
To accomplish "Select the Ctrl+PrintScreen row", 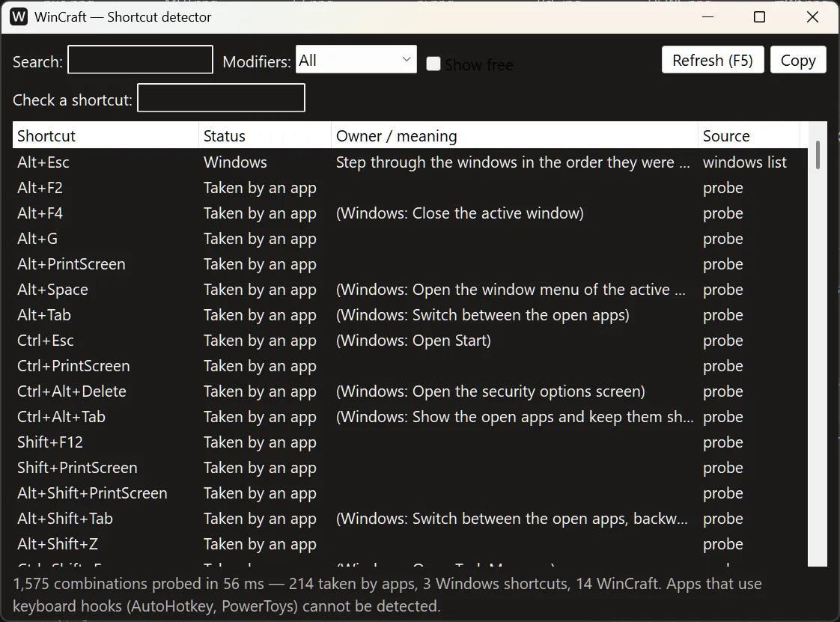I will [410, 366].
